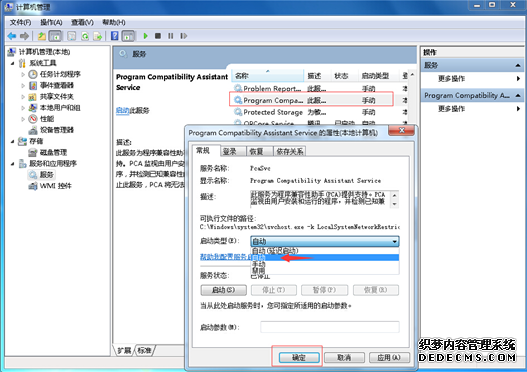The width and height of the screenshot is (527, 372).
Task: Click the 确定 button
Action: [299, 358]
